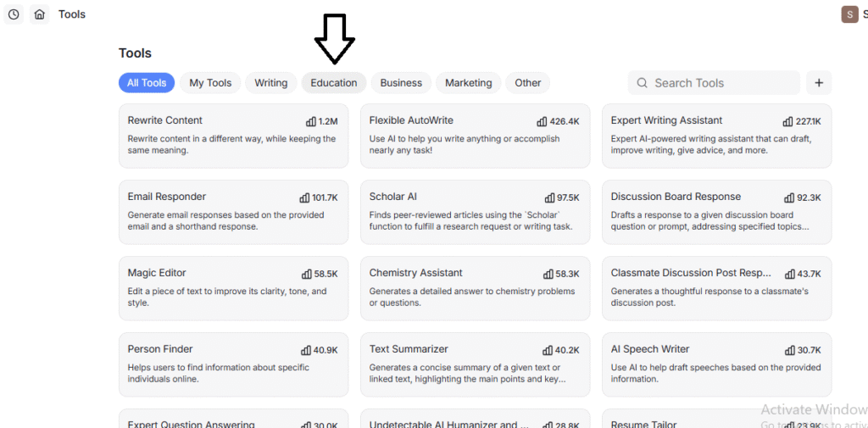Go to the home icon
This screenshot has height=428, width=868.
tap(39, 14)
